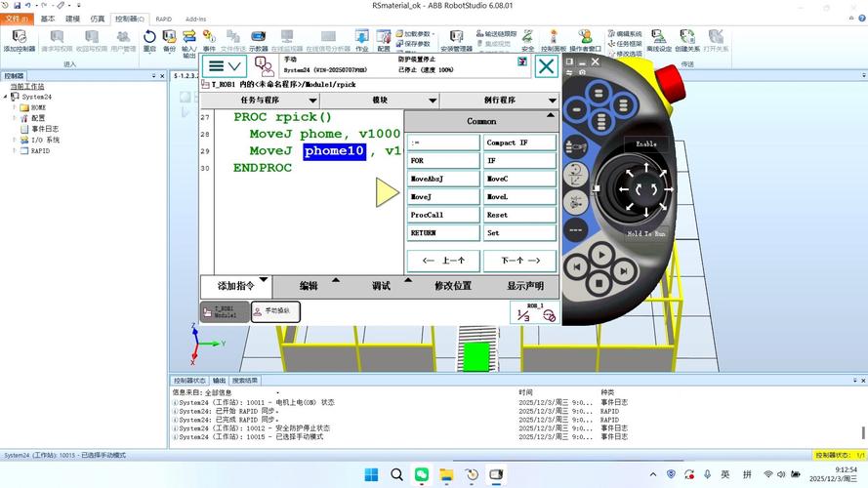Click the pendant increment toggle key
The height and width of the screenshot is (488, 868).
(x=576, y=229)
